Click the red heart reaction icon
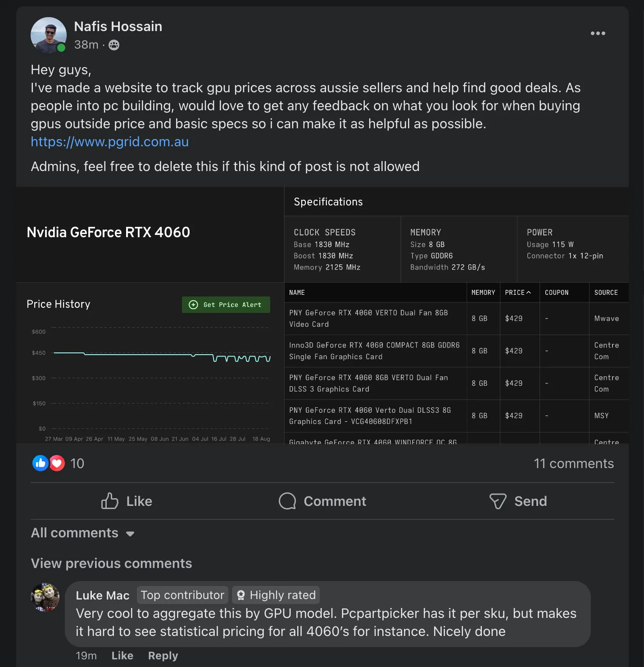This screenshot has height=667, width=644. (x=57, y=463)
